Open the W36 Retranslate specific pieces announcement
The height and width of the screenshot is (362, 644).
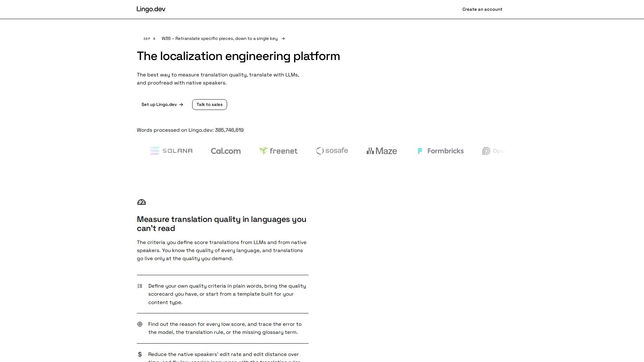pyautogui.click(x=214, y=39)
